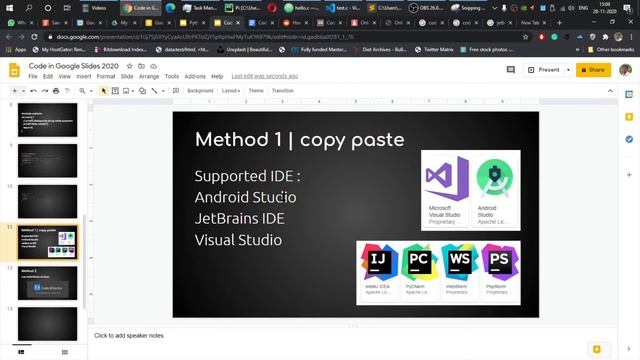
Task: Open the Calendar side panel icon
Action: [x=629, y=95]
